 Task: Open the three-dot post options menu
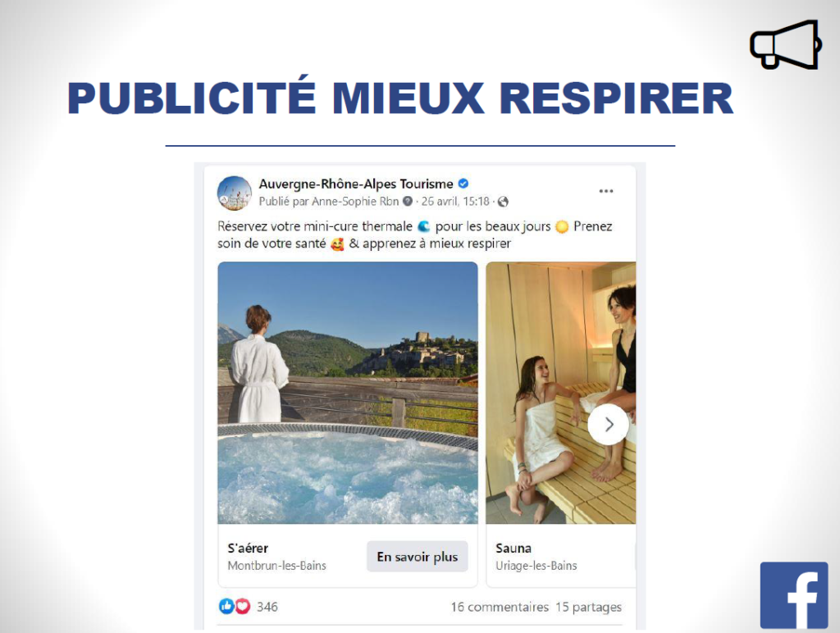(606, 191)
